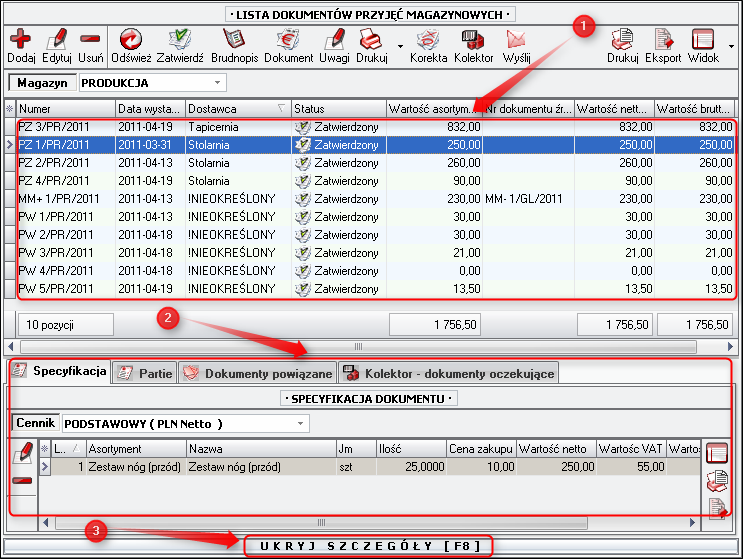This screenshot has height=559, width=743.
Task: Expand the Cennik PODSTAWOWY price list dropdown
Action: (301, 424)
